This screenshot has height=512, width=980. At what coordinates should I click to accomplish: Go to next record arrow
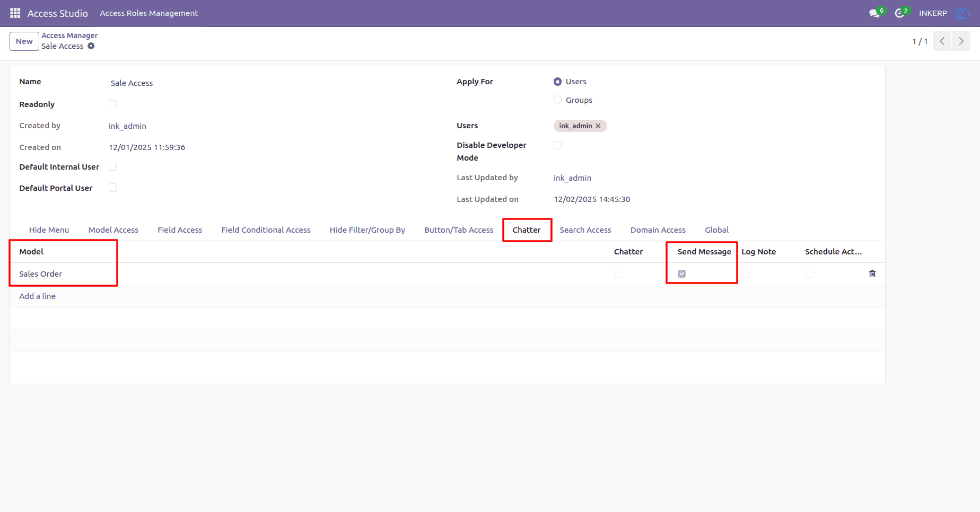(x=961, y=41)
